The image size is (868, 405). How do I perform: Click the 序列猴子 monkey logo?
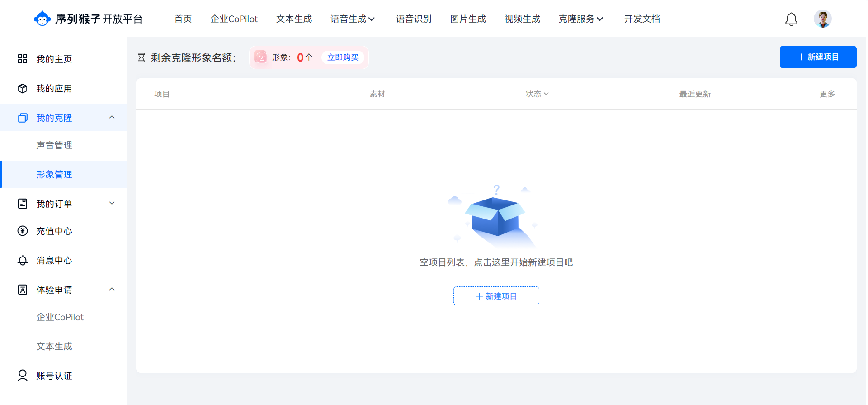click(x=42, y=19)
